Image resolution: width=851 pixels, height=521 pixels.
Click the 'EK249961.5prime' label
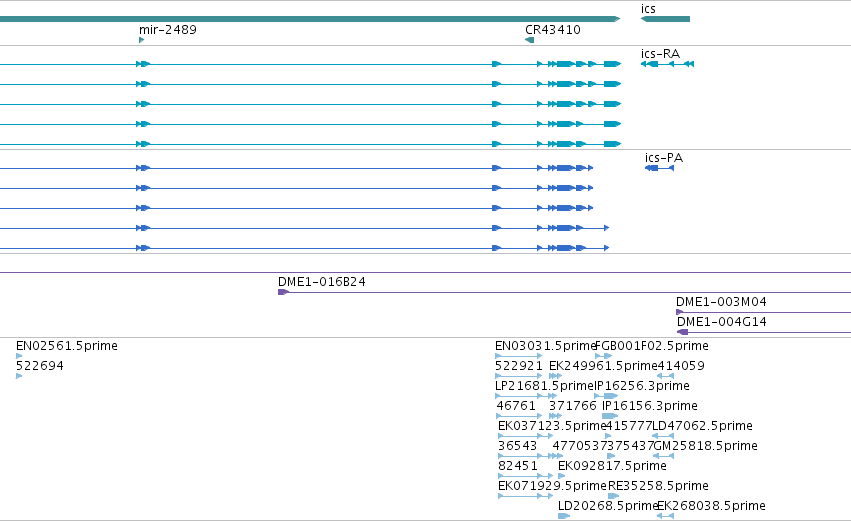(x=603, y=366)
